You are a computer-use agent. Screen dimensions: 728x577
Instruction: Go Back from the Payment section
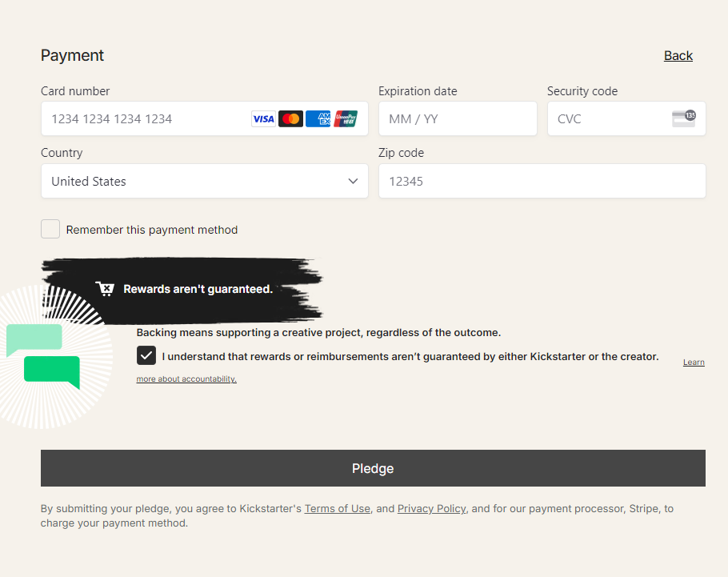coord(678,56)
